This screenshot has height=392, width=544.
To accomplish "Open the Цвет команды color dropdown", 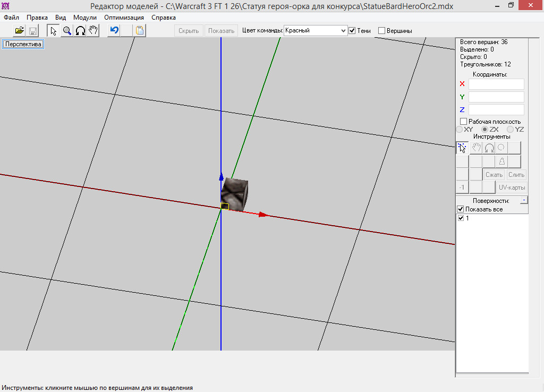I will pyautogui.click(x=316, y=30).
